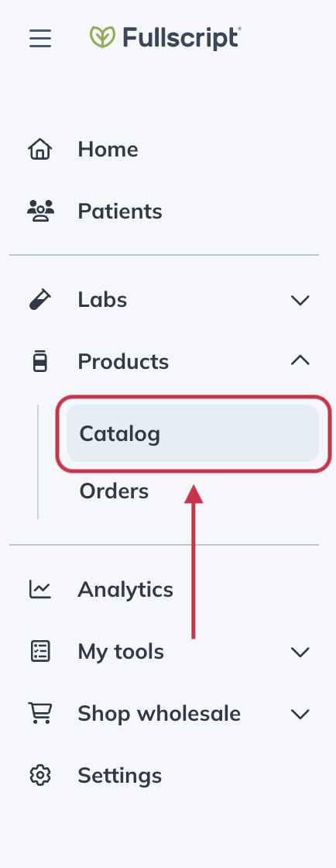Click the Fullscript leaf logo
The height and width of the screenshot is (868, 336).
point(102,37)
